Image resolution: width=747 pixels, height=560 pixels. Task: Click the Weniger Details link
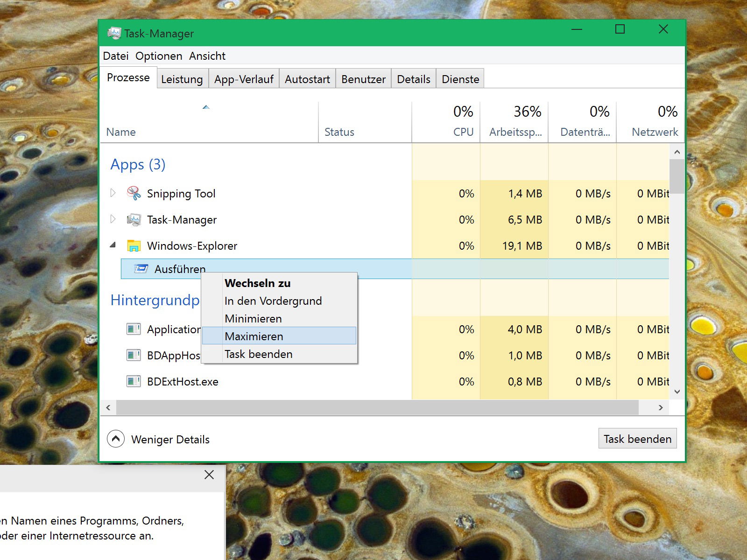[170, 439]
